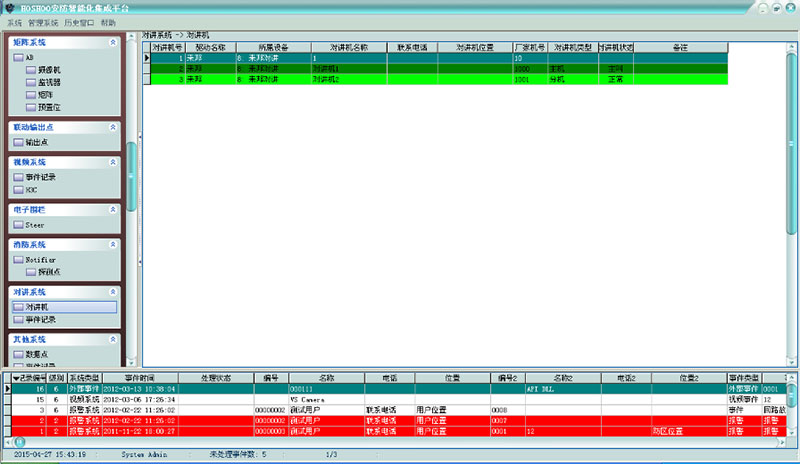Collapse the 联动输出点 section

click(112, 127)
